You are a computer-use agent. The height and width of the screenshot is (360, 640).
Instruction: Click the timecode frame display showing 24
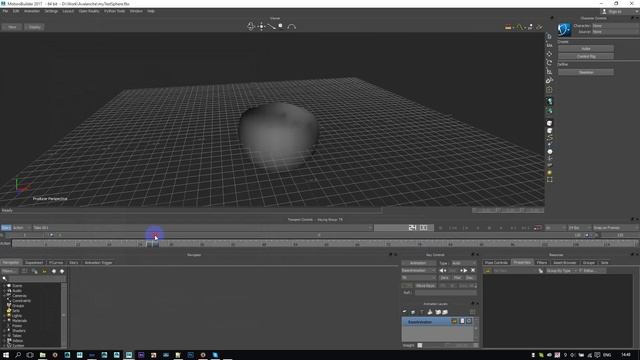(x=404, y=228)
